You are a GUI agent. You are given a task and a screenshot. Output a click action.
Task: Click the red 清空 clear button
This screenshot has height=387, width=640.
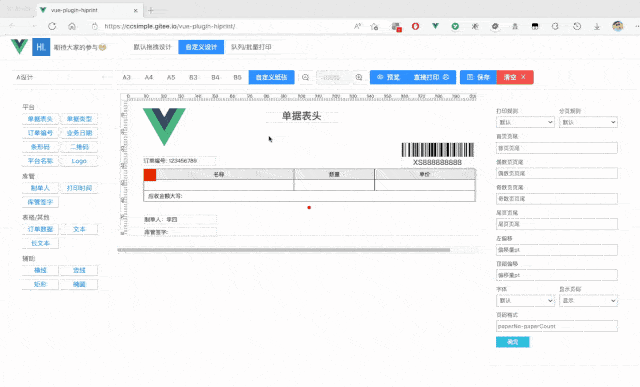[515, 77]
